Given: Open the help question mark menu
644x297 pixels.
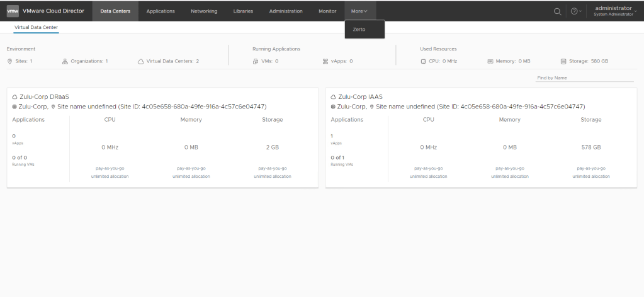Looking at the screenshot, I should click(573, 11).
